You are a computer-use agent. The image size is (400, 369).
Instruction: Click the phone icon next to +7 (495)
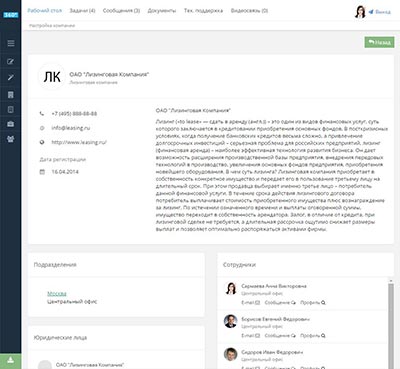pyautogui.click(x=42, y=114)
